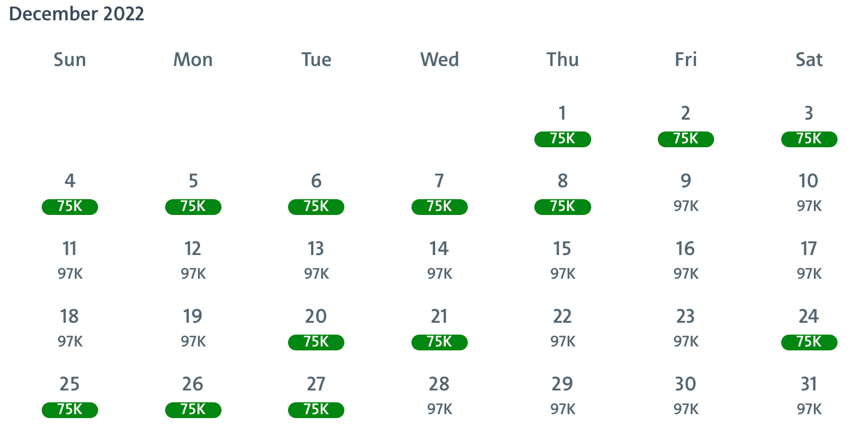Screen dimensions: 868x448
Task: Select December 1 with 75K fare
Action: 563,126
